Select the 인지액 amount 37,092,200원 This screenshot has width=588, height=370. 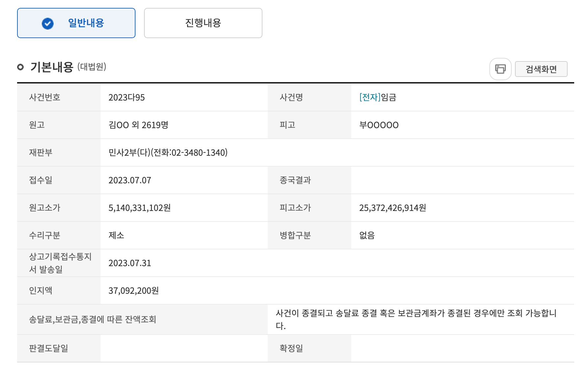134,291
